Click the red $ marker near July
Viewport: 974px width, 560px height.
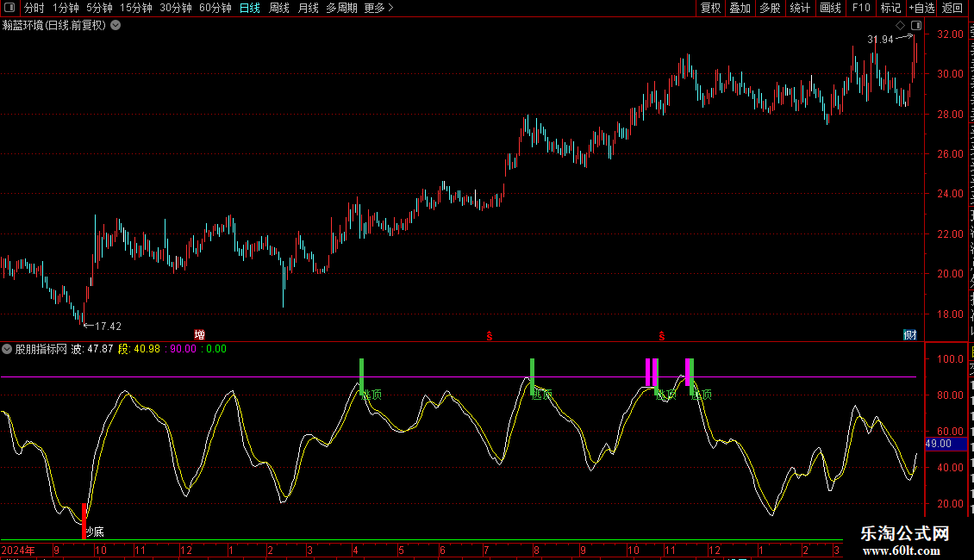[x=490, y=336]
